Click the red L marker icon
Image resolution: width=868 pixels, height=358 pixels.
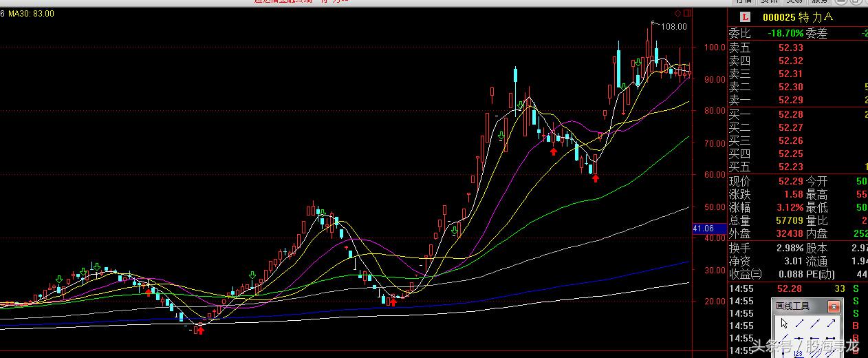(x=746, y=17)
